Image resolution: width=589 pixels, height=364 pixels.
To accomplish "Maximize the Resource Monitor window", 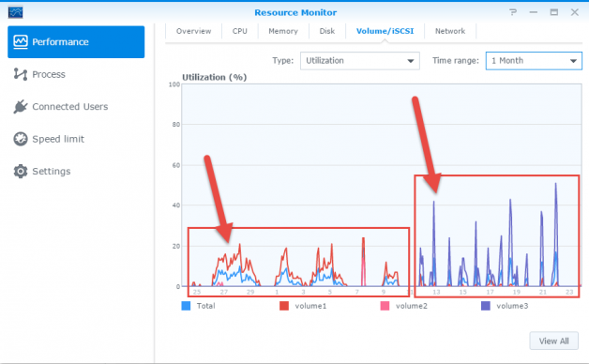I will (554, 12).
